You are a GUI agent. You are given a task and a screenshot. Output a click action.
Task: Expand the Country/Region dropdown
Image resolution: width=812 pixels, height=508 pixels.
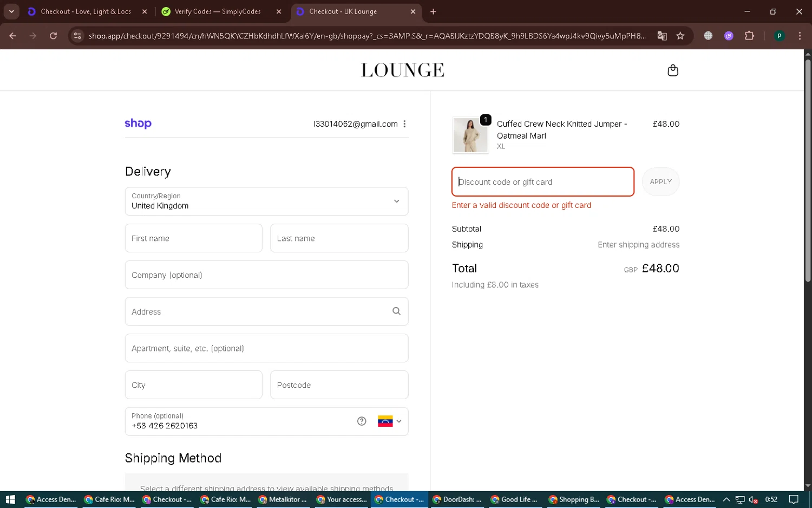266,201
